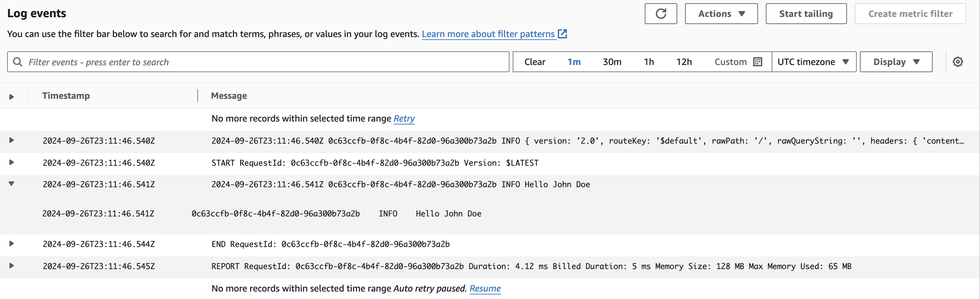Click the magnifier icon in filter bar
Screen dimensions: 980x299
[x=18, y=62]
